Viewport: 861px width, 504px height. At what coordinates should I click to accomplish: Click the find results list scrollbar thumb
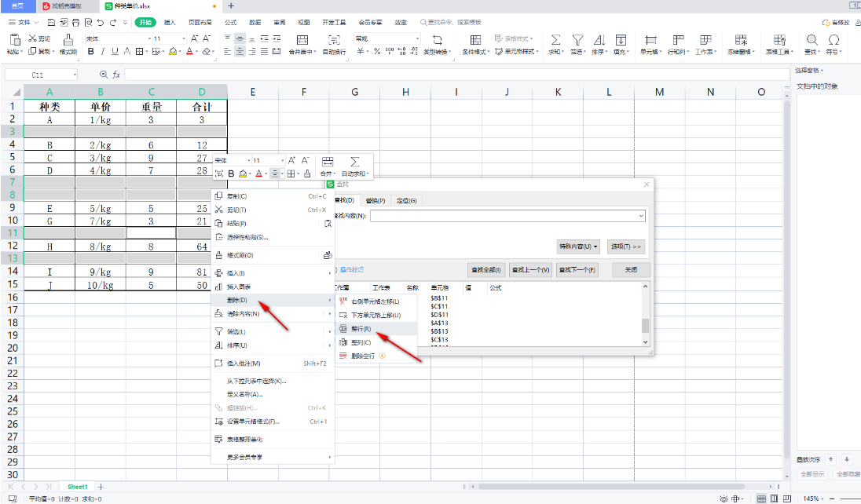[645, 326]
